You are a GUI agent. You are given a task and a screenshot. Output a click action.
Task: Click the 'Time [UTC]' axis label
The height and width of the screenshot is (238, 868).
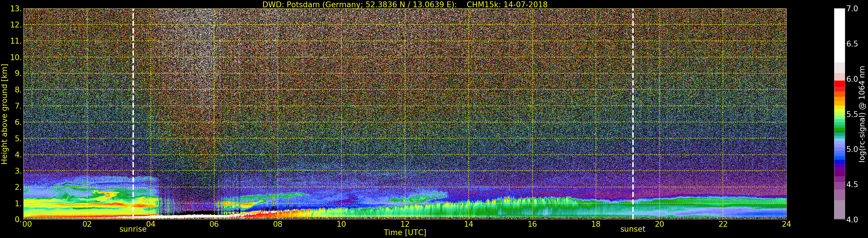coord(405,232)
